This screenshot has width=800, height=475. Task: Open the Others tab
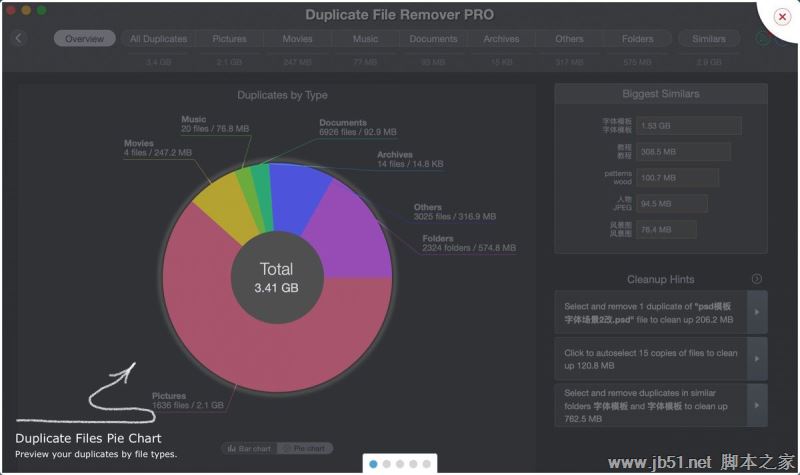click(x=569, y=39)
